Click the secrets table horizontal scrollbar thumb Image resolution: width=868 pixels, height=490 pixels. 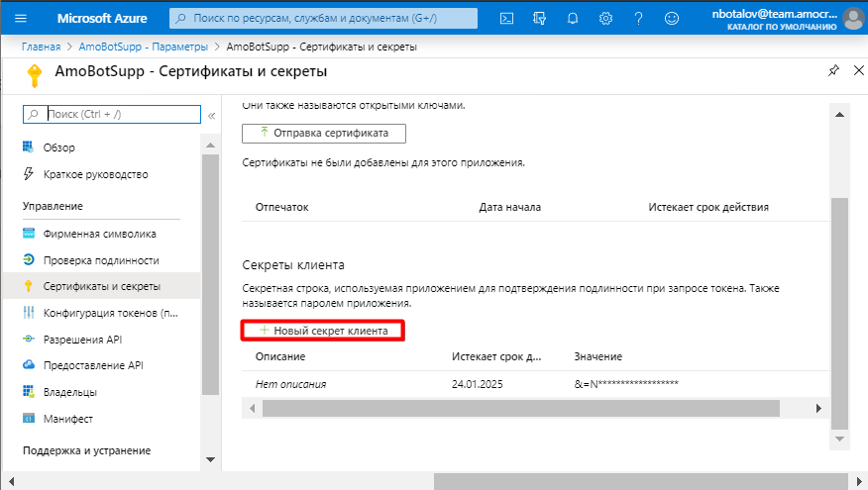click(x=521, y=408)
